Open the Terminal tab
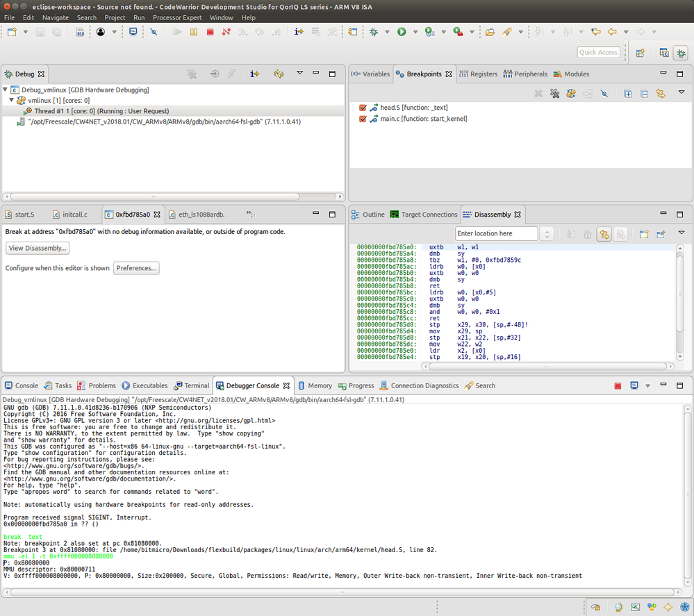This screenshot has height=616, width=694. [x=192, y=386]
